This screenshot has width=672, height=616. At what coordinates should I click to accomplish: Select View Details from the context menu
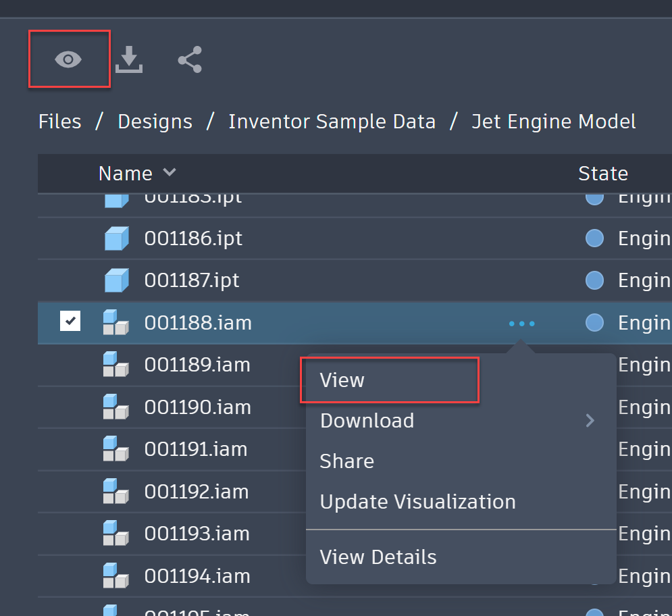tap(377, 557)
